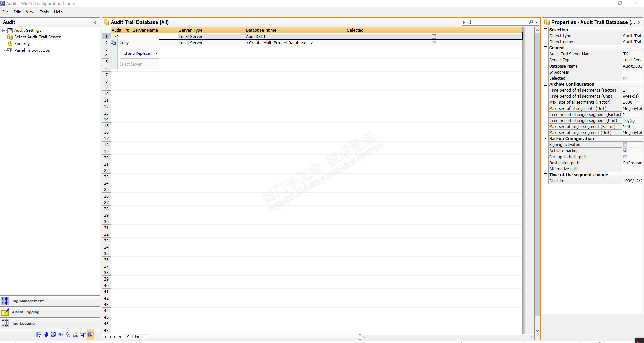Image resolution: width=644 pixels, height=343 pixels.
Task: Click the Audit Trail Database cylinder icon
Action: pyautogui.click(x=107, y=22)
